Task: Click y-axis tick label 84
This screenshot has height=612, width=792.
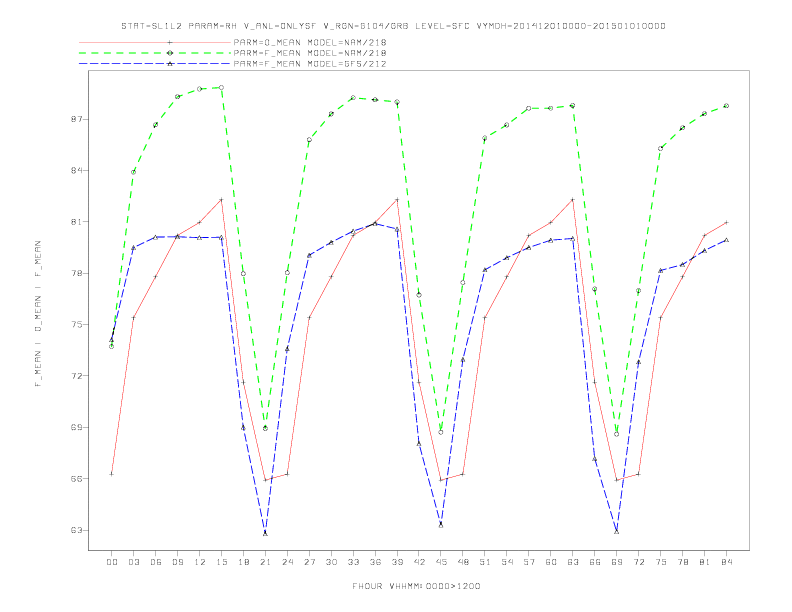Action: (76, 171)
